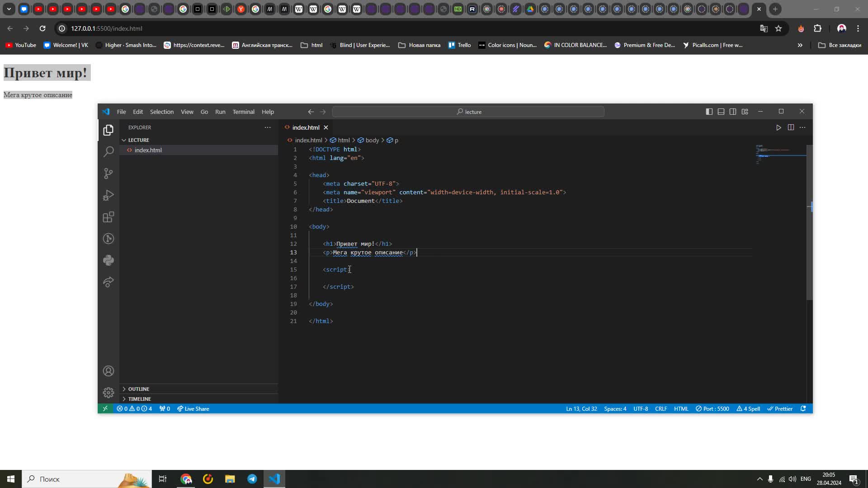This screenshot has width=868, height=488.
Task: Open Accounts menu in activity bar
Action: pyautogui.click(x=108, y=371)
